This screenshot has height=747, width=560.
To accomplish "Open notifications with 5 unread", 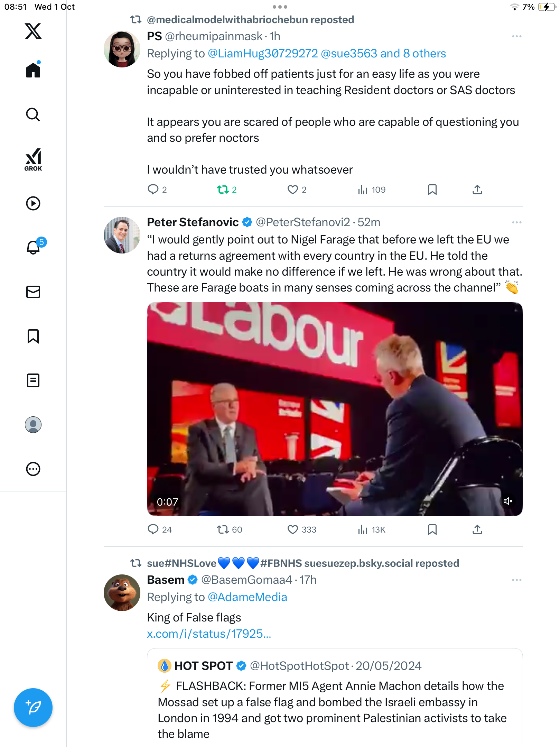I will [34, 247].
